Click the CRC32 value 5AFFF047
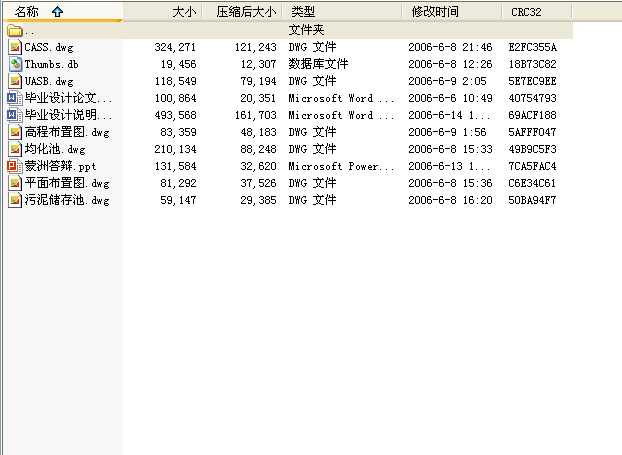The width and height of the screenshot is (622, 455). pos(532,132)
